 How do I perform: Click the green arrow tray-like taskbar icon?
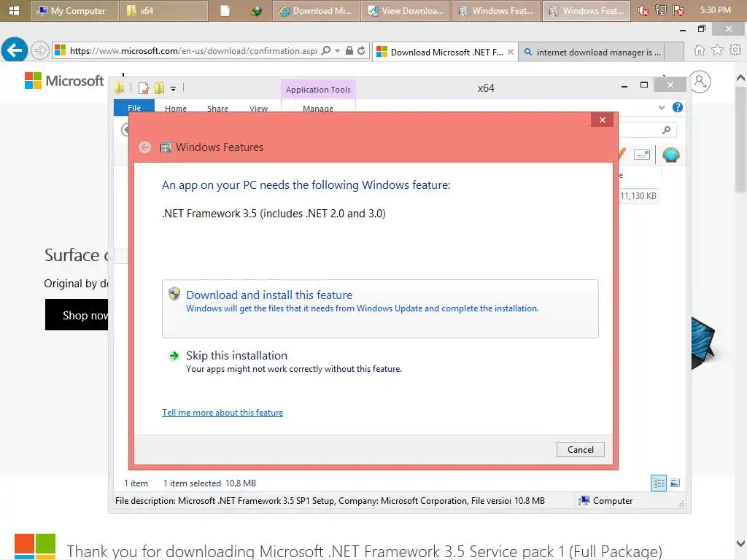pos(256,10)
